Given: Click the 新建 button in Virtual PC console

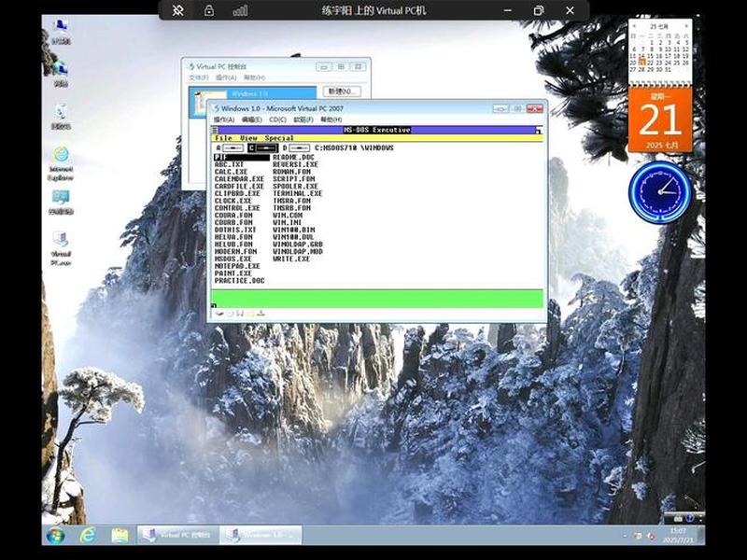Looking at the screenshot, I should tap(342, 91).
